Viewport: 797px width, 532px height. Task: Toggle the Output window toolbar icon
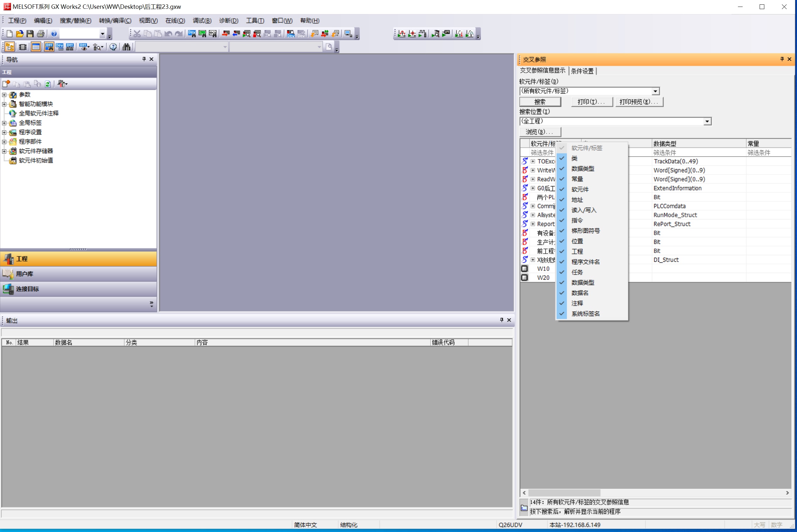click(36, 47)
